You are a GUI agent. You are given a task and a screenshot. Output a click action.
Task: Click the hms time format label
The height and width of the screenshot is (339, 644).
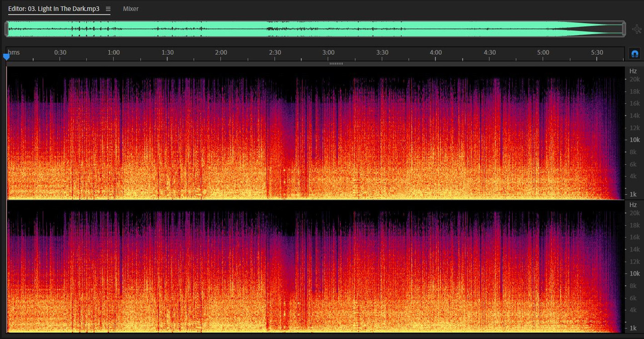pos(14,52)
